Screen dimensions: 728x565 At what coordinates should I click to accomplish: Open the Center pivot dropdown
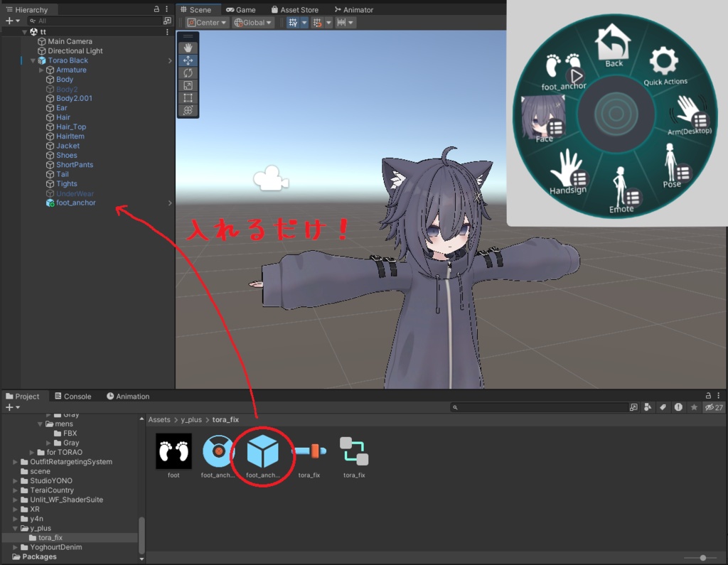pos(207,22)
